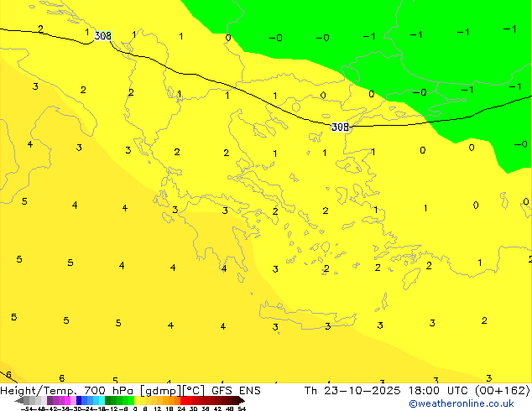
Task: Click the '-54' legend scale value
Action: (27, 409)
